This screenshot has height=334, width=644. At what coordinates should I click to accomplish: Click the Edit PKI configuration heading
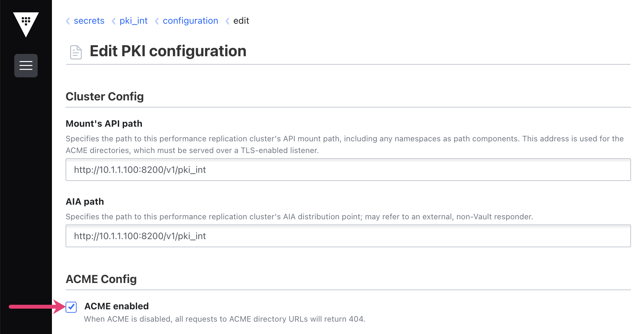click(x=168, y=51)
